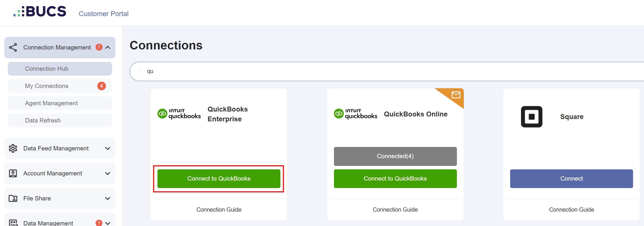Open the Data Feed Management menu
This screenshot has width=644, height=226.
click(60, 148)
